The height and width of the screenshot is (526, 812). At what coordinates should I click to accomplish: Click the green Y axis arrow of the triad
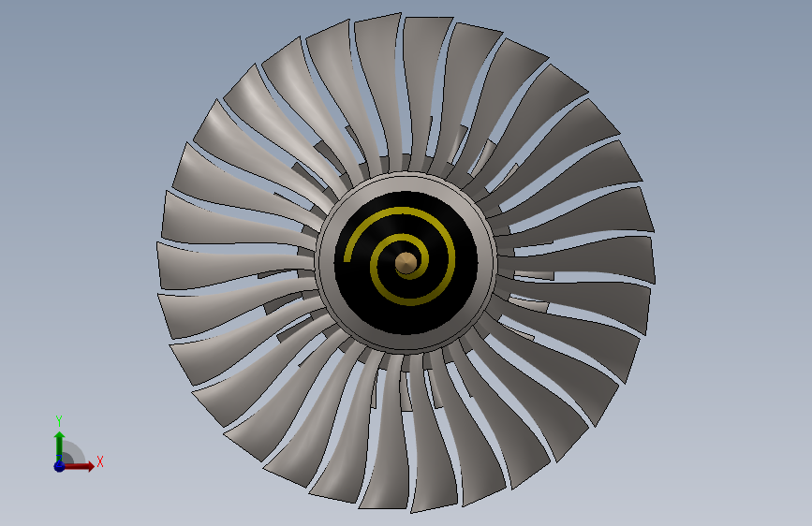tap(60, 446)
